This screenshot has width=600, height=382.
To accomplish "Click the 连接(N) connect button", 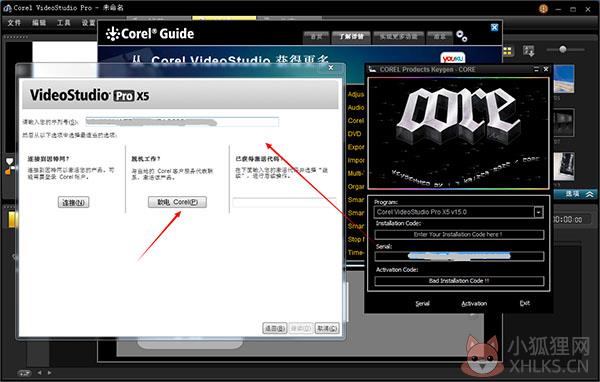I will pos(73,202).
